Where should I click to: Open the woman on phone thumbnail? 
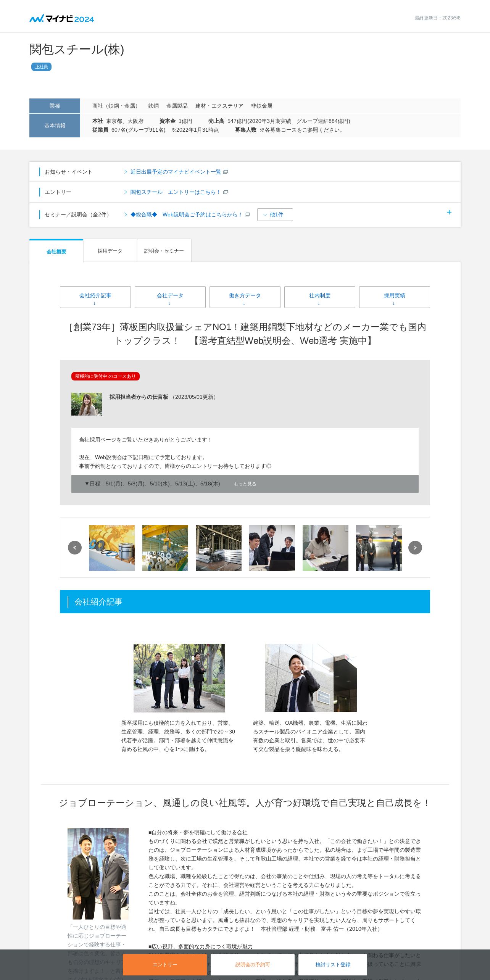click(x=326, y=548)
